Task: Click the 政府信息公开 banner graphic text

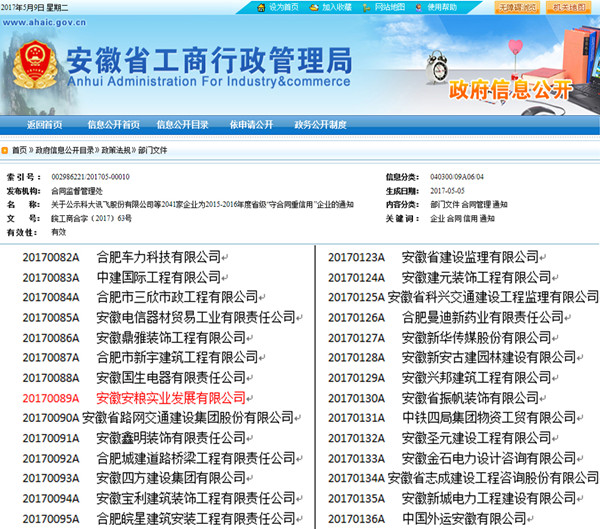Action: pyautogui.click(x=511, y=90)
